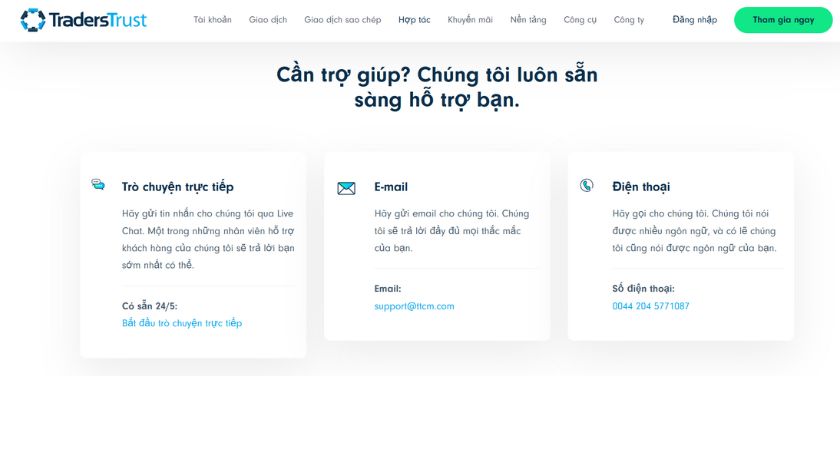The width and height of the screenshot is (840, 473).
Task: Click the Có sẵn 24/5 label
Action: pos(149,306)
